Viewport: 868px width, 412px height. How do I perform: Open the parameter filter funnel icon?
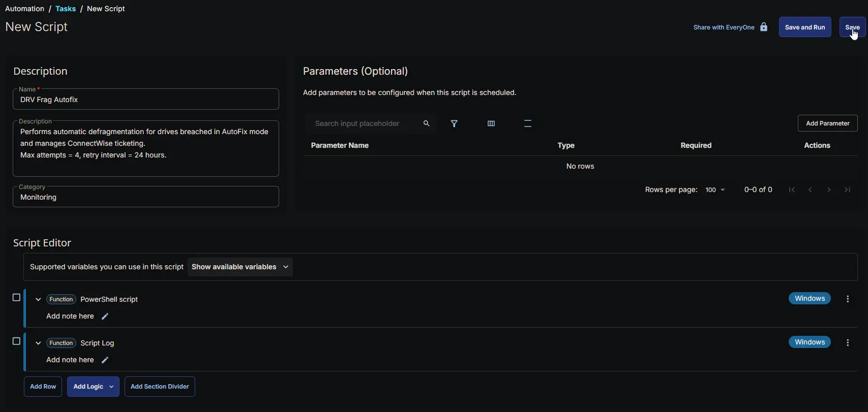click(455, 123)
